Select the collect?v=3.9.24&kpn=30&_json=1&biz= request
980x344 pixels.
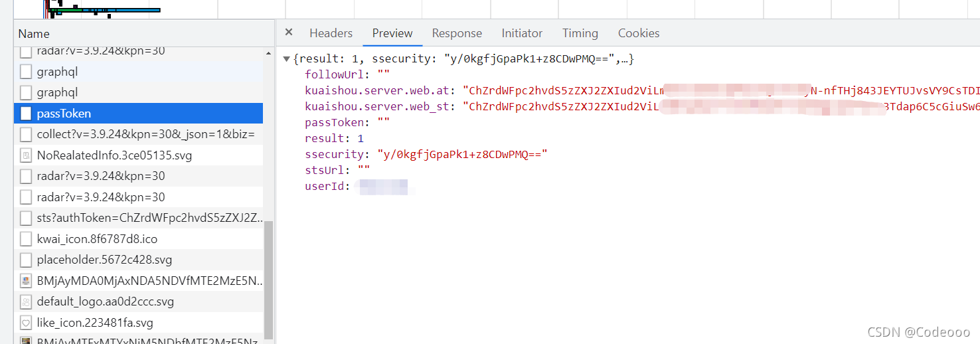point(138,134)
